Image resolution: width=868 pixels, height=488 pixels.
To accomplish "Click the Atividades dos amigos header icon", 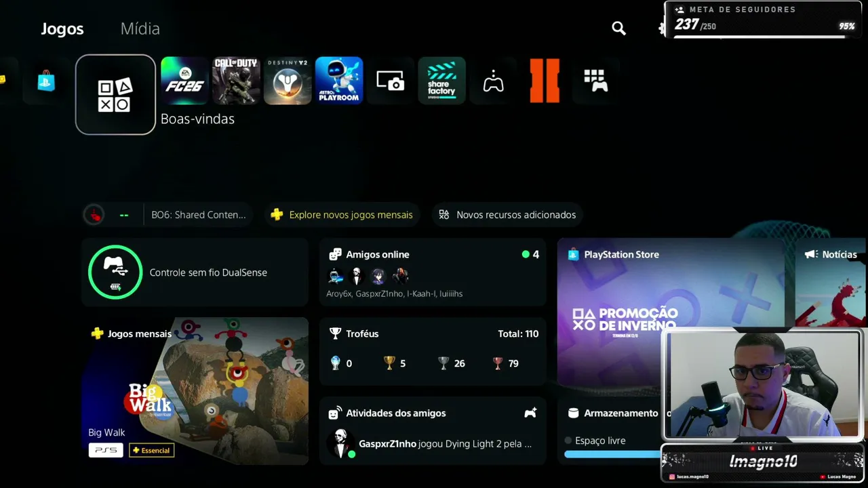I will [335, 413].
